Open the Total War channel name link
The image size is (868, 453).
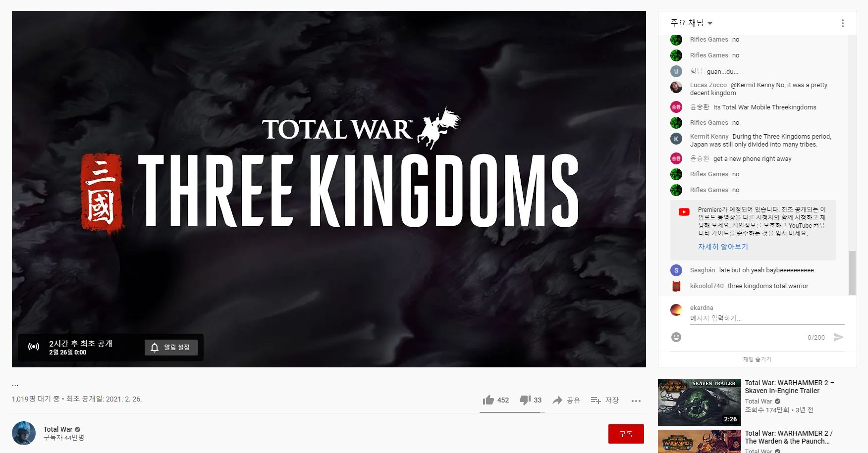[x=58, y=429]
